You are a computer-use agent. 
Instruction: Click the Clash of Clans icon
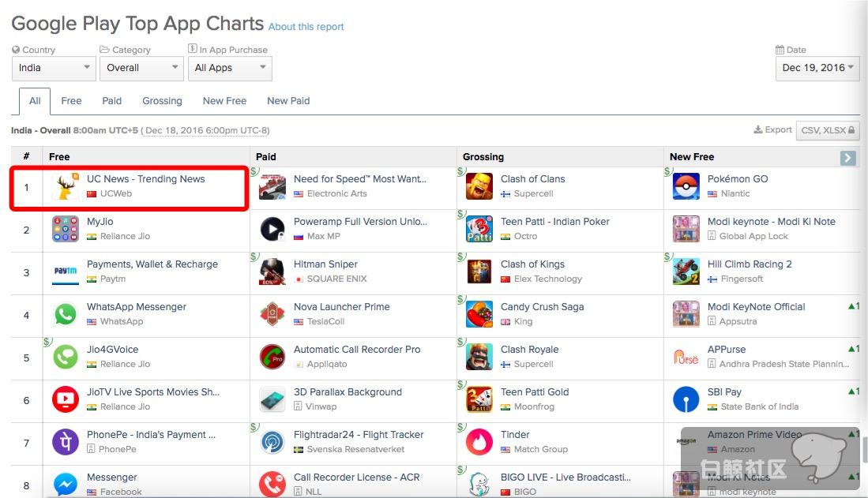click(x=479, y=187)
